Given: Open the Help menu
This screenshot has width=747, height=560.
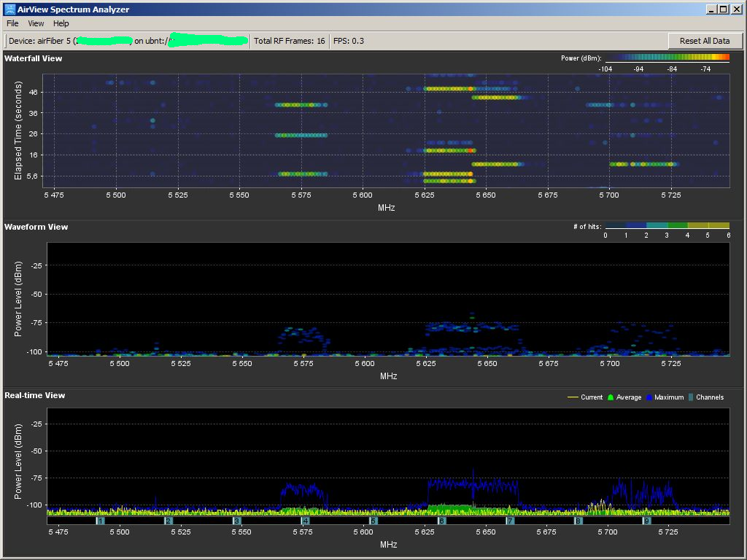Looking at the screenshot, I should pos(61,23).
